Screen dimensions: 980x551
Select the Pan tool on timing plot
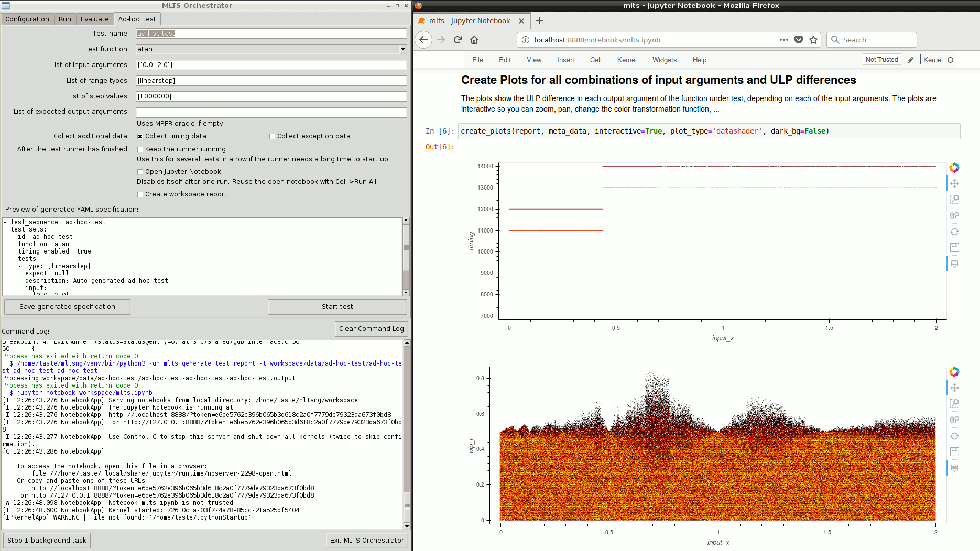(954, 184)
